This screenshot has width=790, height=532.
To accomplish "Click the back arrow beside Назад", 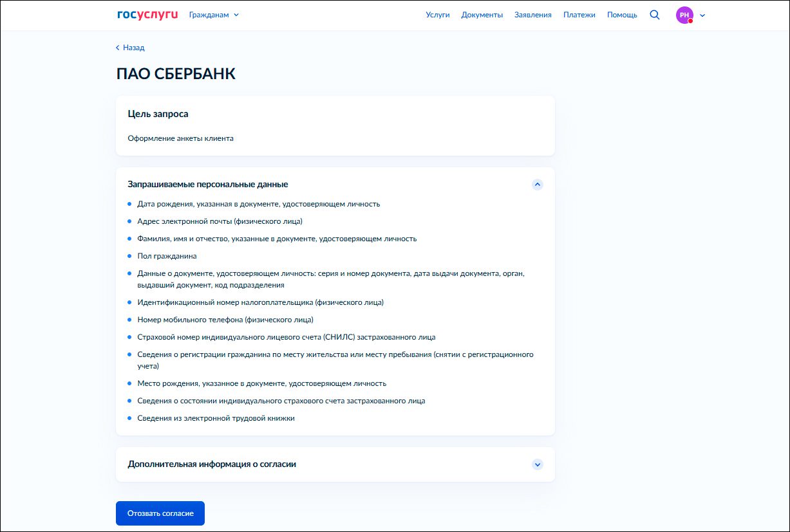I will (118, 48).
